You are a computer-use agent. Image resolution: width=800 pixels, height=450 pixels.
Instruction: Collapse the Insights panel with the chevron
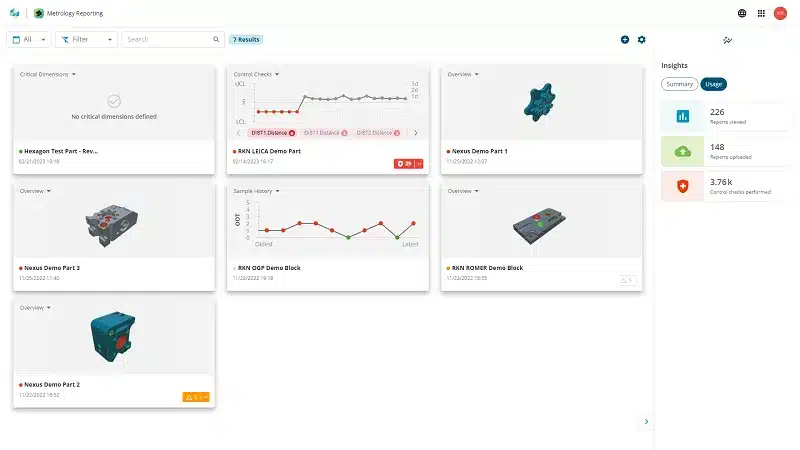646,421
